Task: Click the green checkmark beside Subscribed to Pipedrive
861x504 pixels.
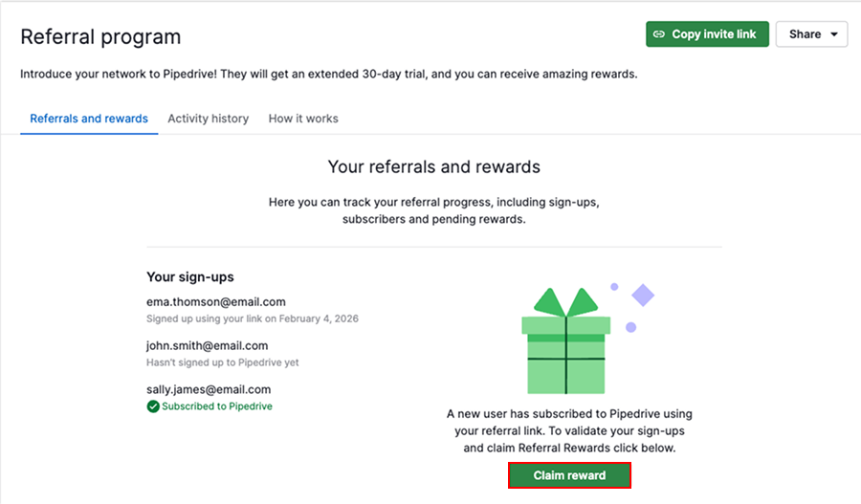Action: pyautogui.click(x=153, y=406)
